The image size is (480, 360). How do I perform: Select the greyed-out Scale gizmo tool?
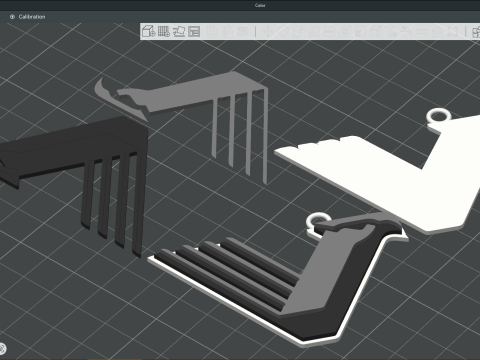(x=298, y=32)
